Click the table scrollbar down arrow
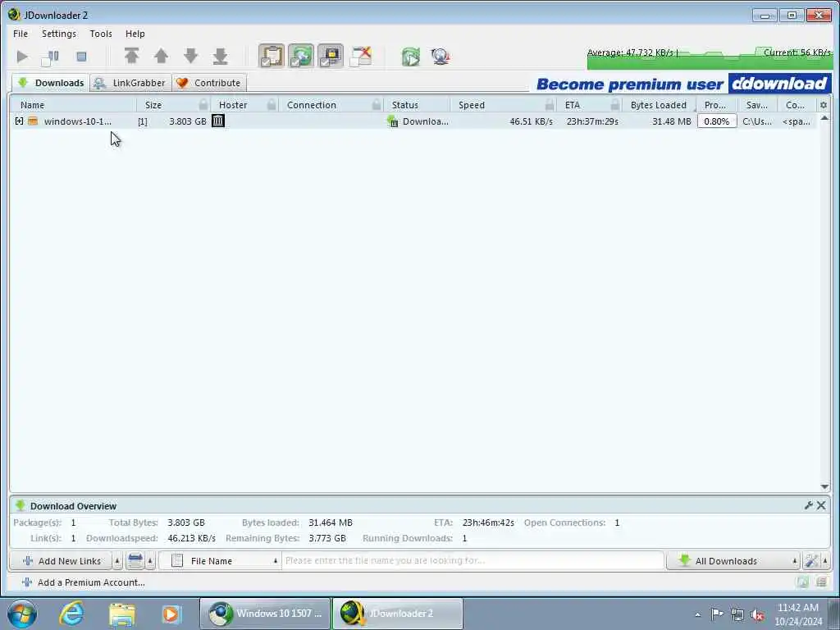Image resolution: width=840 pixels, height=630 pixels. [x=824, y=486]
